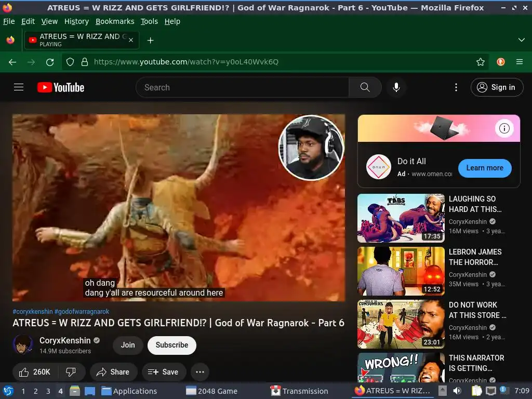Click the taskbar show desktop icon
Viewport: 532px width, 399px height.
coord(89,391)
